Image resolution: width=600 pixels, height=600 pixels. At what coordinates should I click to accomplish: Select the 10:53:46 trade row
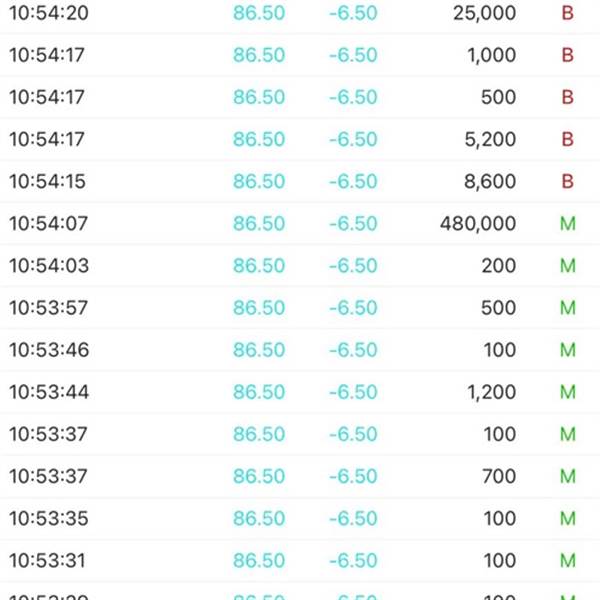(300, 350)
